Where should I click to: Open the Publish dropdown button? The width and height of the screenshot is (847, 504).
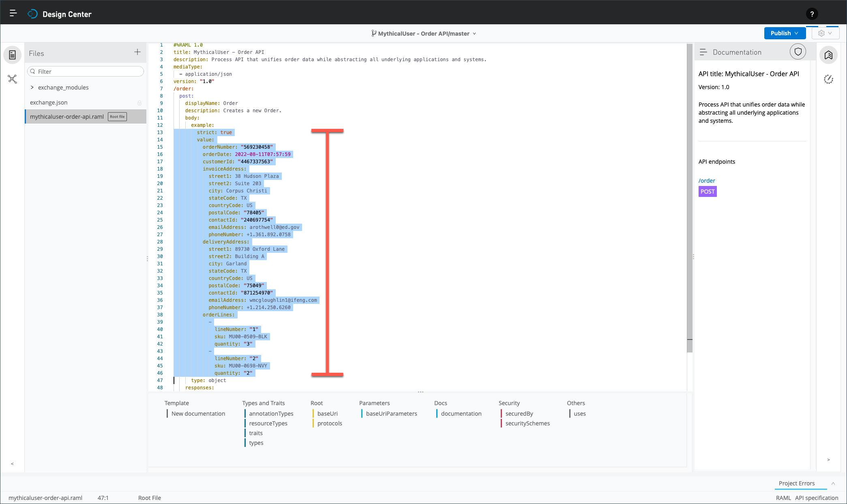tap(785, 33)
